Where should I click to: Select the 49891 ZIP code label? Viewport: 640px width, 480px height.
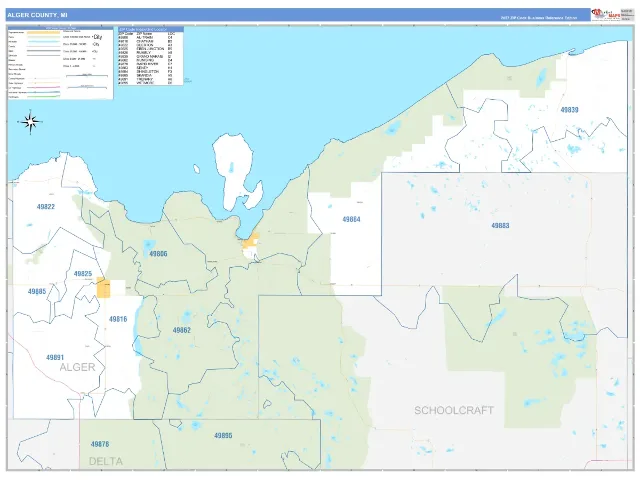(55, 358)
